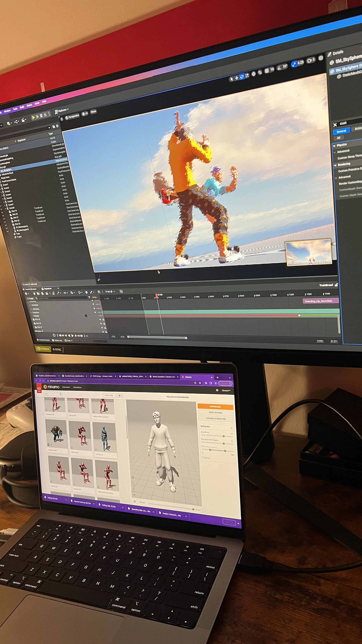Viewport: 362px width, 644px height.
Task: Select the rotate transform gizmo tool
Action: 242,77
